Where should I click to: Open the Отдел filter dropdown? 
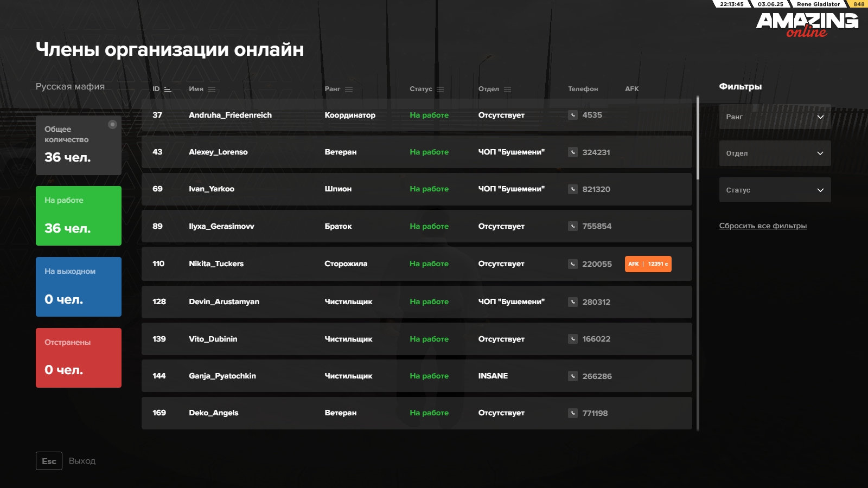(x=775, y=153)
